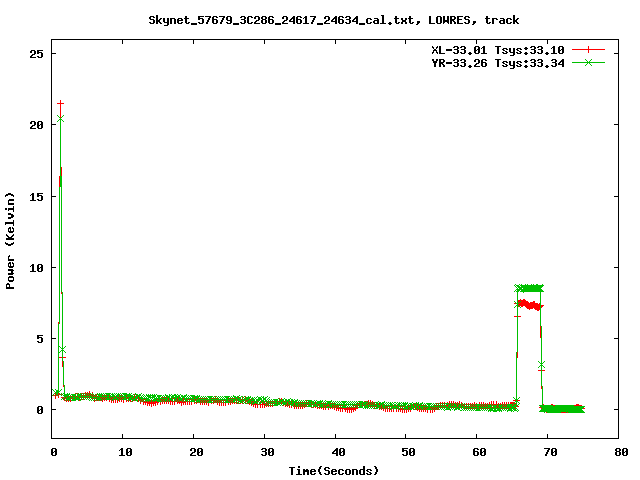Click x-axis tick label 30

(267, 452)
